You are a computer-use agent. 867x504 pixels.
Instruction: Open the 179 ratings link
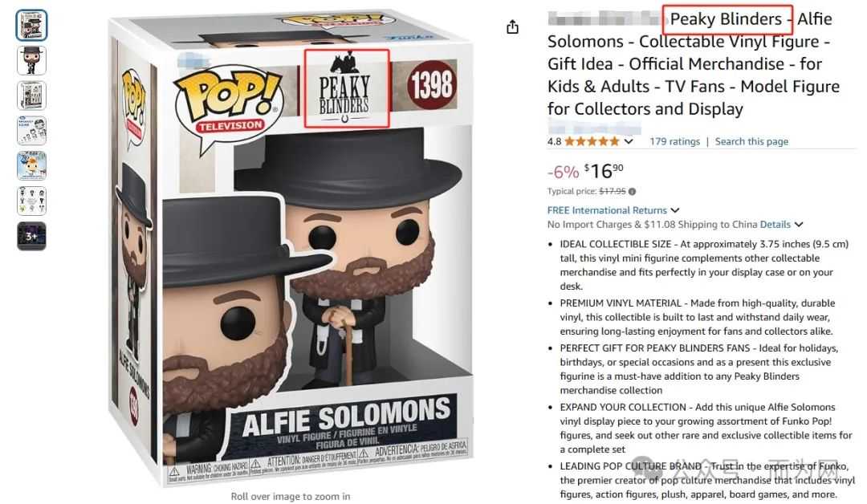coord(674,141)
